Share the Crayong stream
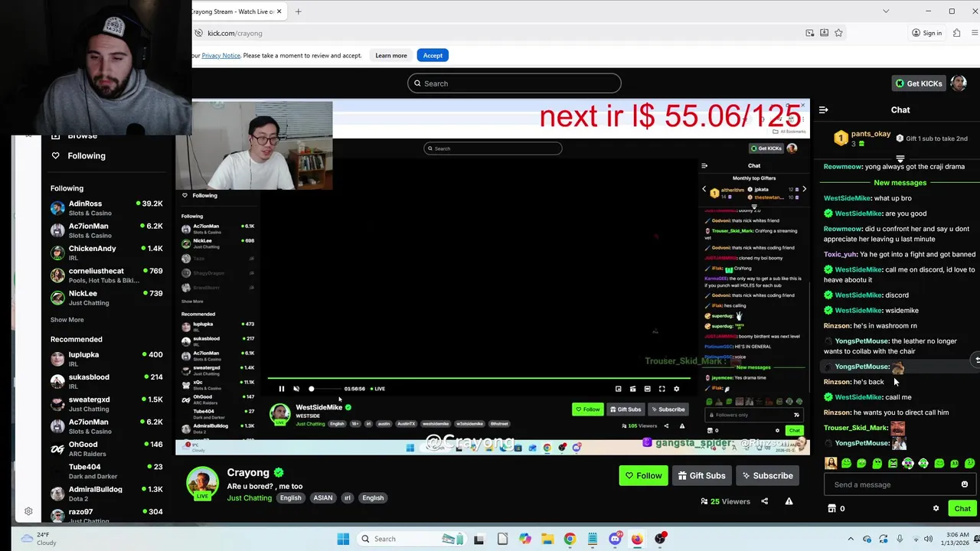The width and height of the screenshot is (980, 551). tap(764, 501)
